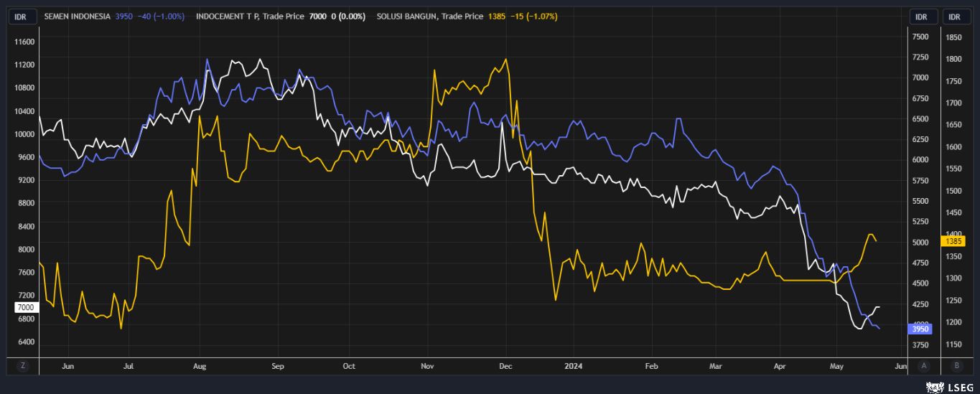Click the 3950 value in the legend
This screenshot has width=980, height=394.
(x=124, y=17)
